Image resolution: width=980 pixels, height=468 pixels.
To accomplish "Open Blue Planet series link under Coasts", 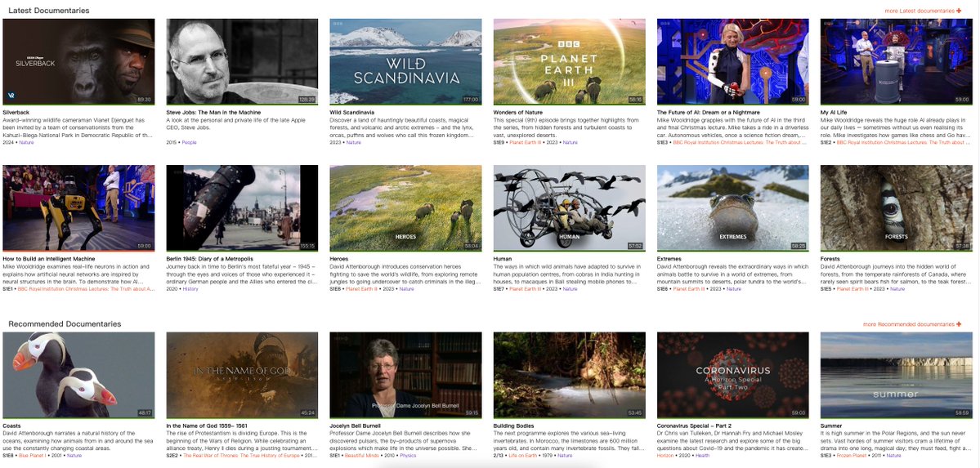I will (32, 456).
